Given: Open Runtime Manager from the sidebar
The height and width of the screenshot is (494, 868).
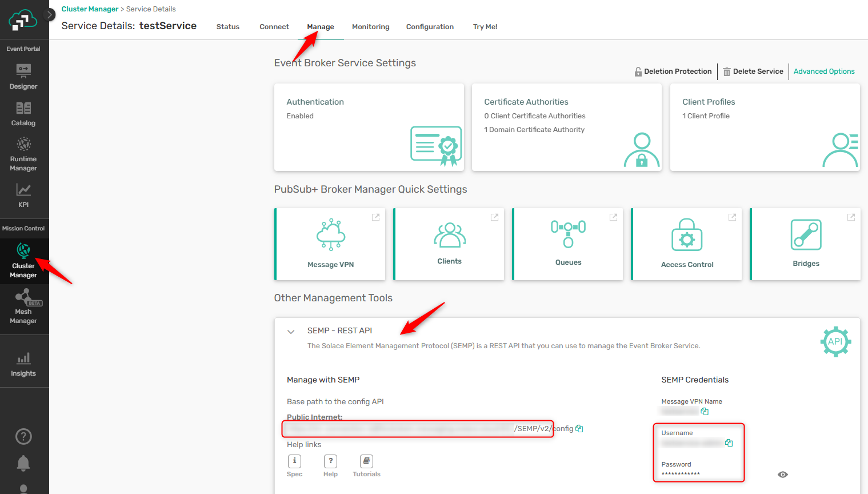Looking at the screenshot, I should click(x=23, y=154).
